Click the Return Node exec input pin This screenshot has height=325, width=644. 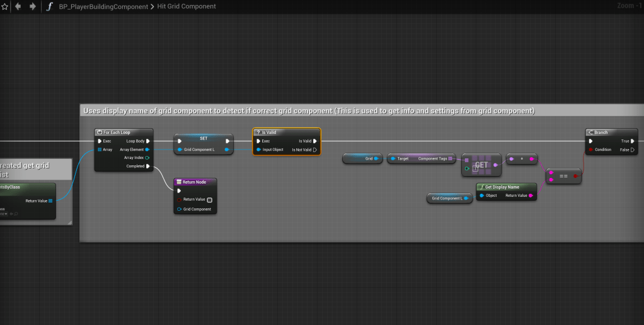pyautogui.click(x=179, y=191)
